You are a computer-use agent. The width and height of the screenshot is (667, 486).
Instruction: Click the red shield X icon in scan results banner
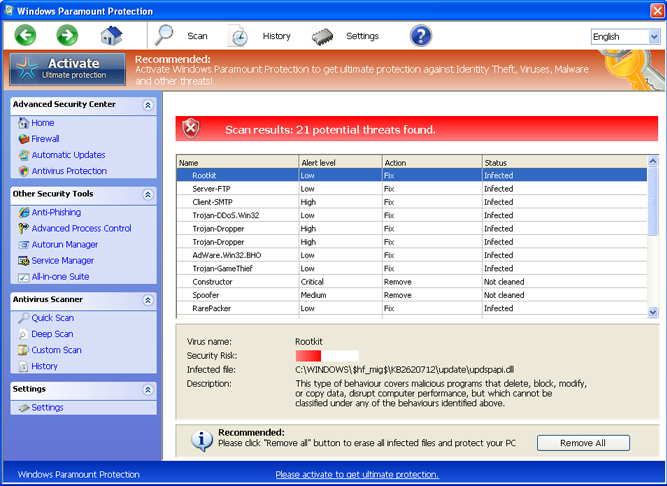pos(191,128)
